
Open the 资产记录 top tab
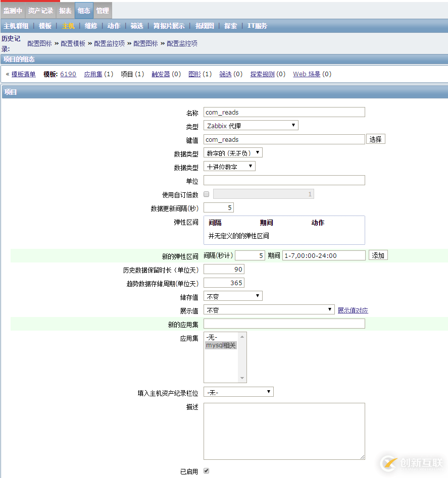point(40,11)
